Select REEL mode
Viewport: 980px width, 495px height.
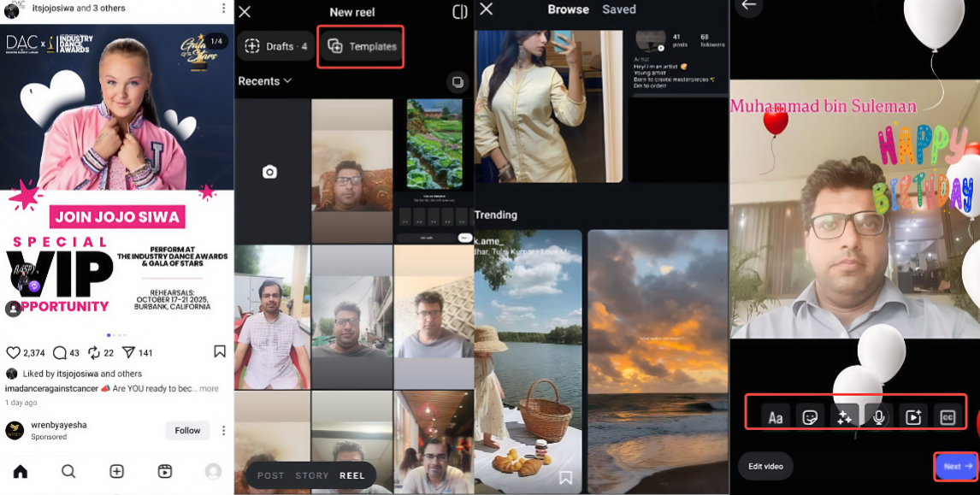point(351,475)
